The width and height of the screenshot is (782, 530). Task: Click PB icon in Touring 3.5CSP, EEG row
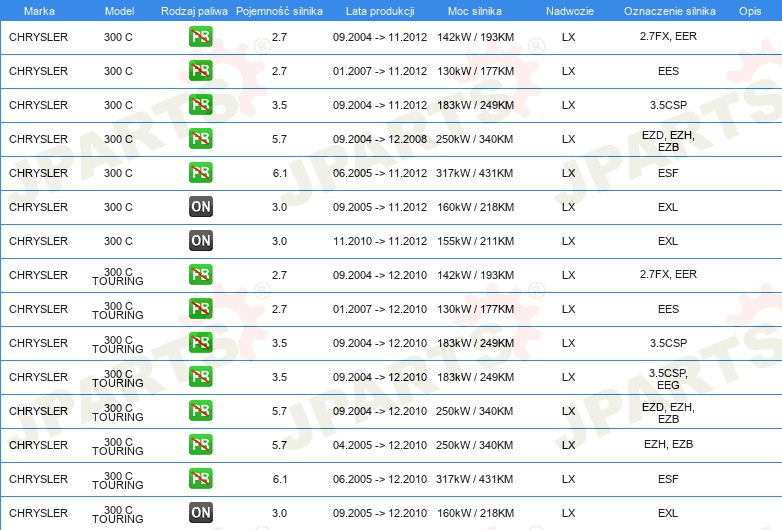[200, 377]
